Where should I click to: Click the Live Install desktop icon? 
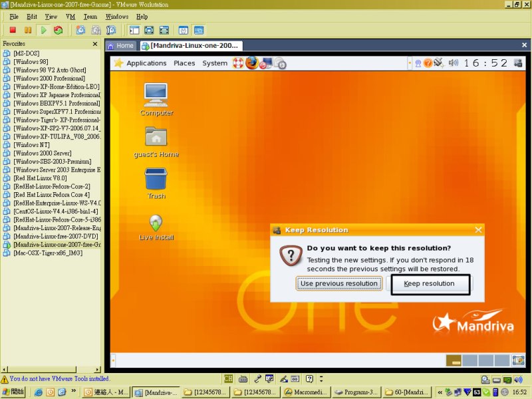point(156,227)
